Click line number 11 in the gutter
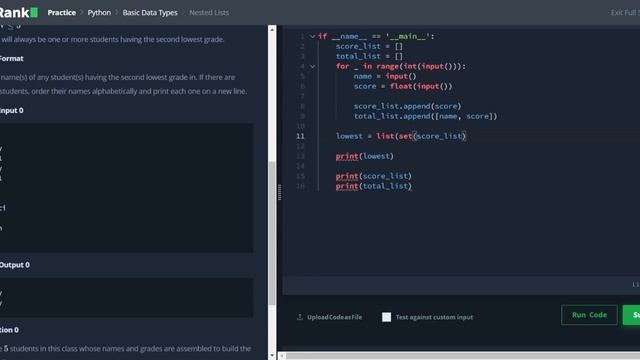Image resolution: width=640 pixels, height=360 pixels. (x=300, y=136)
